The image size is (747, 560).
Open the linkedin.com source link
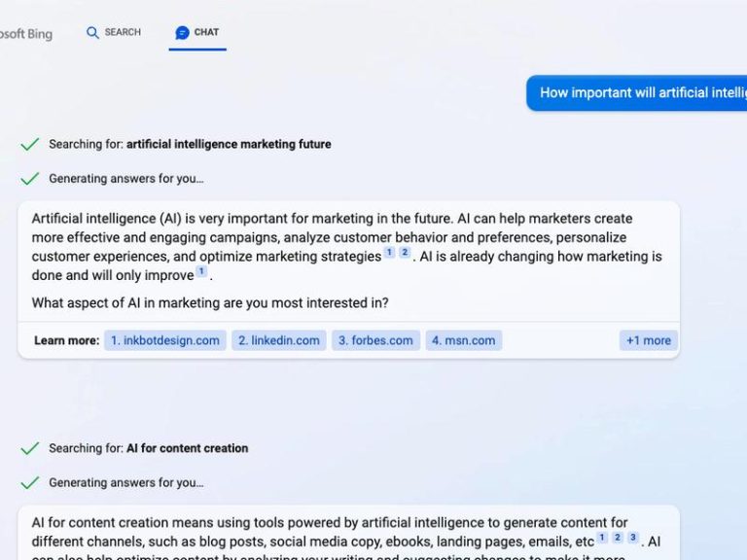279,340
